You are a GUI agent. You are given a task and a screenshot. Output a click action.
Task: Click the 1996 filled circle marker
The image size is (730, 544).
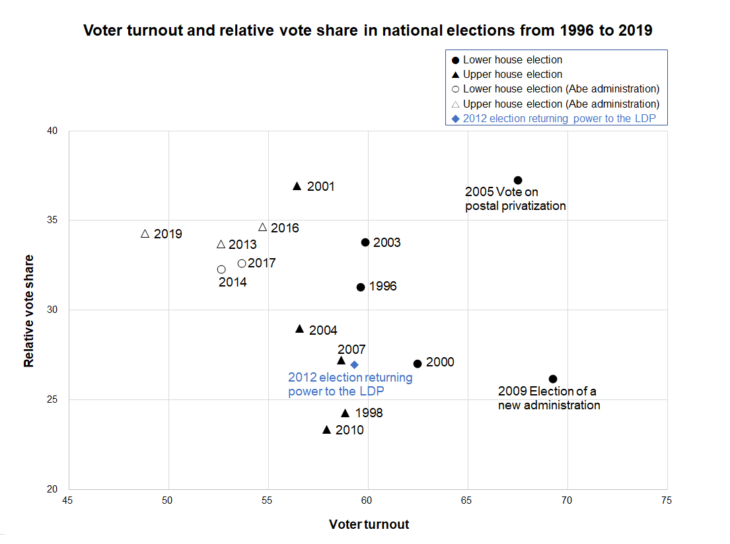[x=361, y=287]
